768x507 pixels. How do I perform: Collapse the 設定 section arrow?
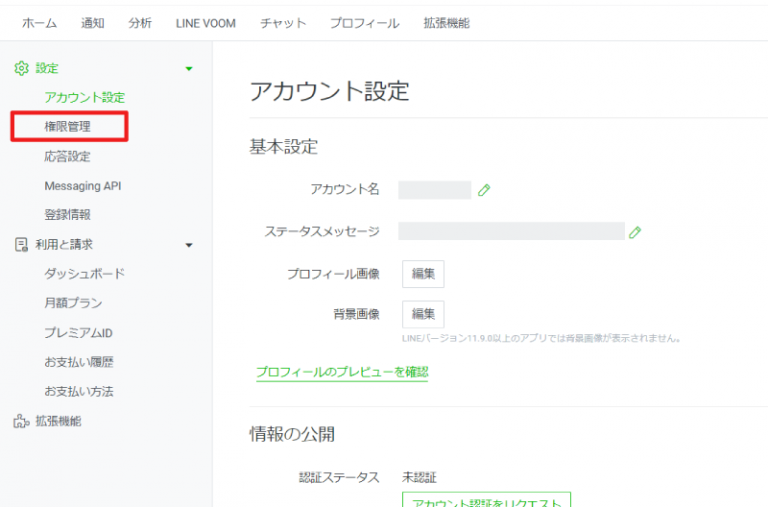(189, 69)
